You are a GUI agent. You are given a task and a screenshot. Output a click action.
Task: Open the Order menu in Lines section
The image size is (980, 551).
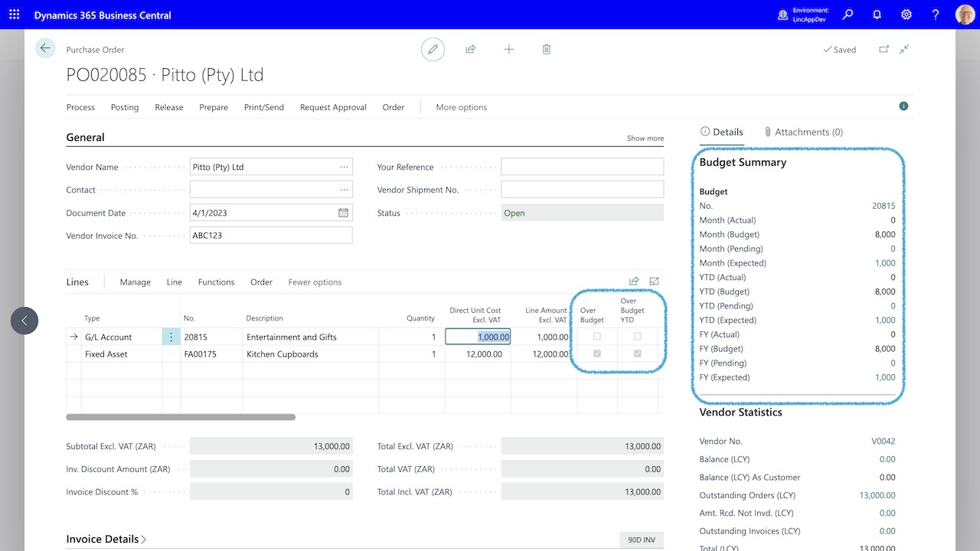pyautogui.click(x=261, y=282)
